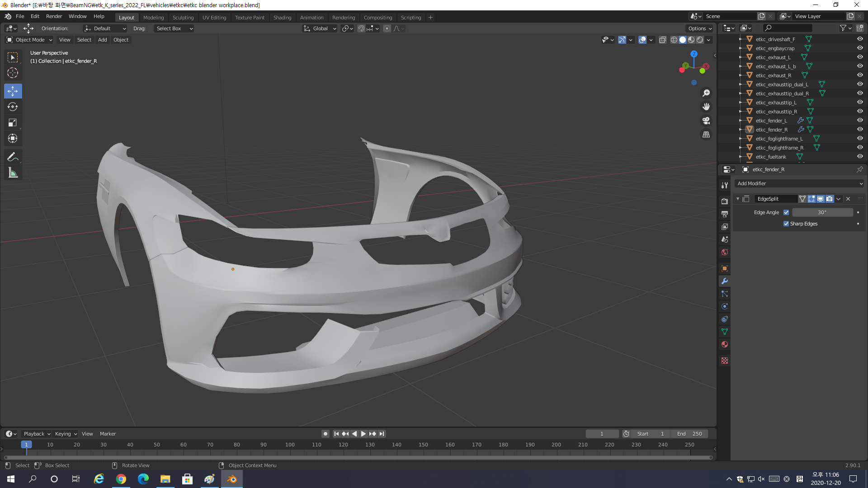
Task: Switch to perspective/orthographic grid view icon
Action: pyautogui.click(x=706, y=135)
